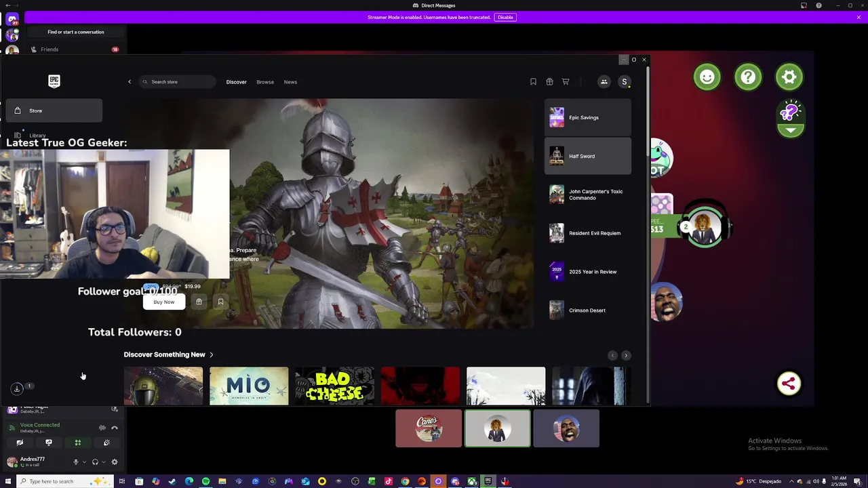This screenshot has width=868, height=488.
Task: Open the Windows Start menu
Action: coord(7,481)
